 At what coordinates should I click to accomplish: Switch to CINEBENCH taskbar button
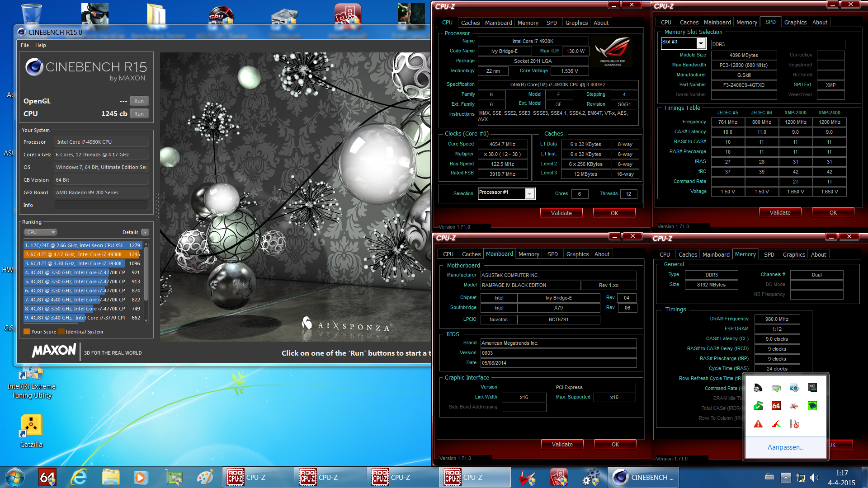(x=644, y=477)
